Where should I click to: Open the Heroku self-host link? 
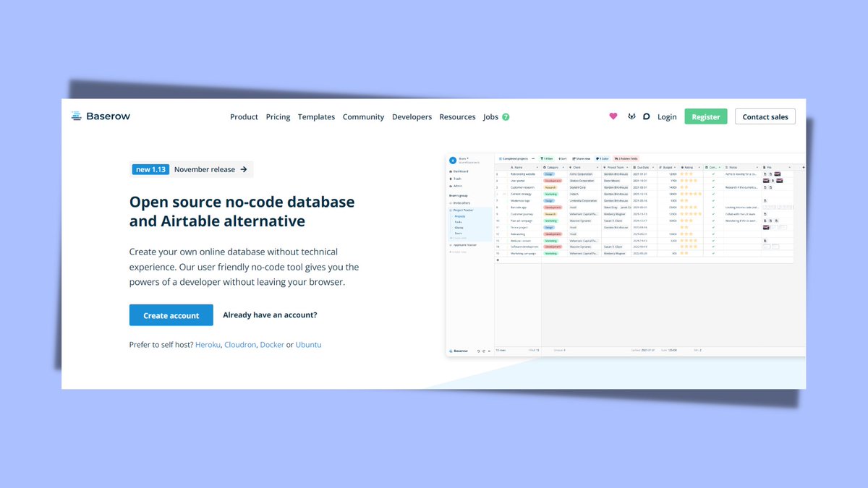point(208,345)
